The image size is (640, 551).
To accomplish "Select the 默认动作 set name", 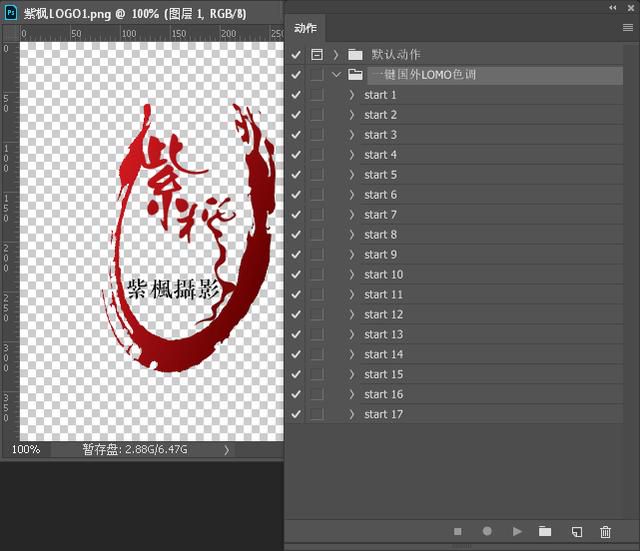I will [x=396, y=54].
